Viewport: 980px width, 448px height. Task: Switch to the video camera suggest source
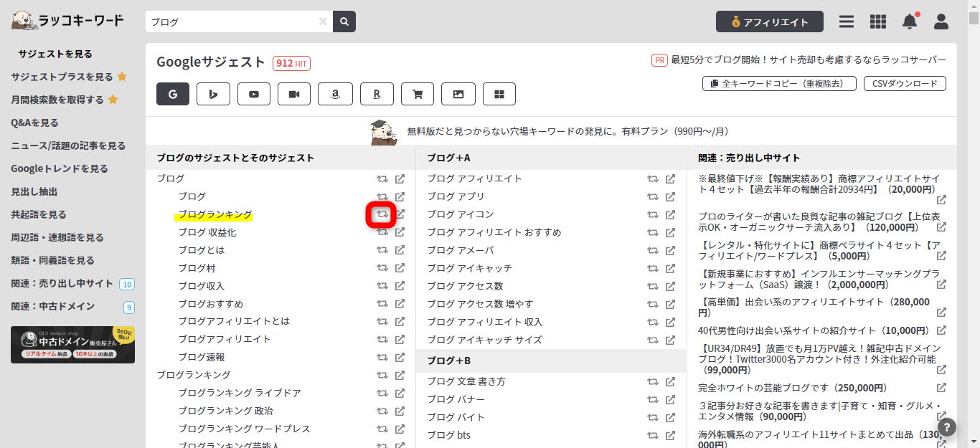(294, 94)
